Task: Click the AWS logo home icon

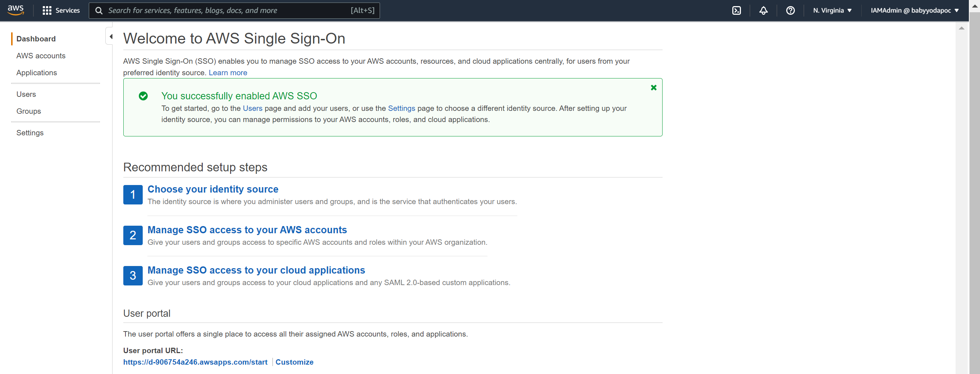Action: click(x=15, y=10)
